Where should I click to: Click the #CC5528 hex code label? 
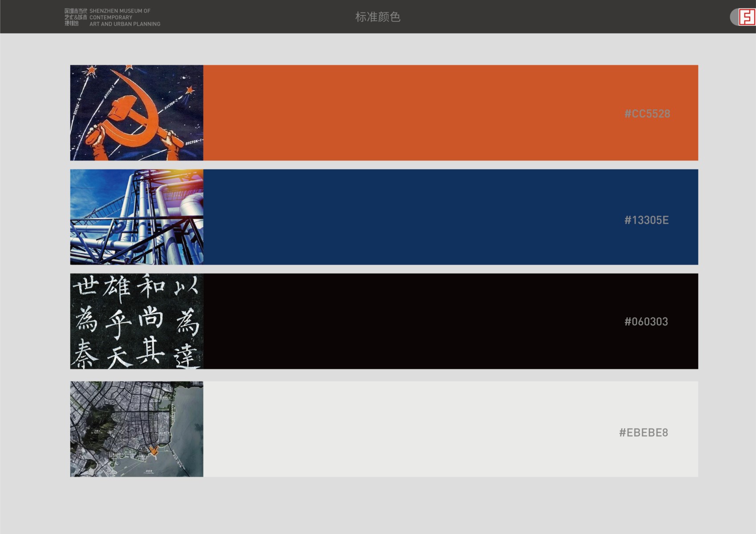(647, 114)
